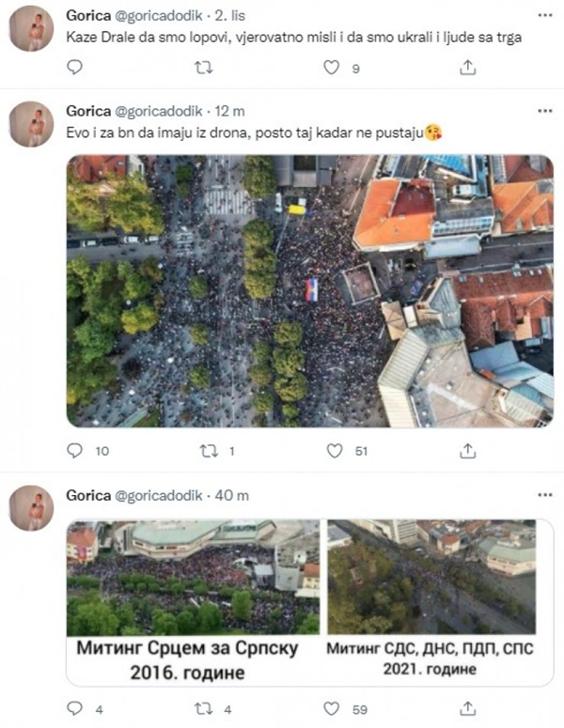The image size is (564, 728).
Task: Retweet the 'Kaze Drale da smo lopovi' tweet
Action: 203,68
